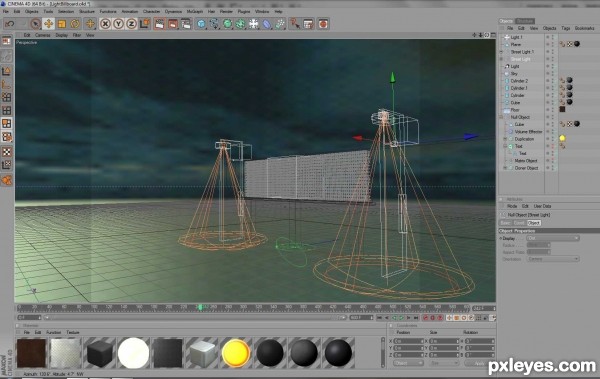Screen dimensions: 600x379
Task: Select the Rotate tool
Action: 75,24
